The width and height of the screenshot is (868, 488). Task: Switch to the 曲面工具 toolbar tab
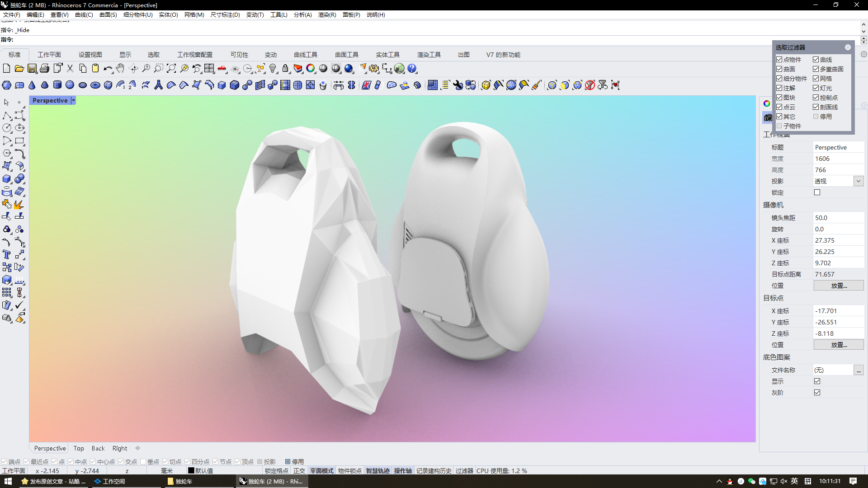point(346,55)
